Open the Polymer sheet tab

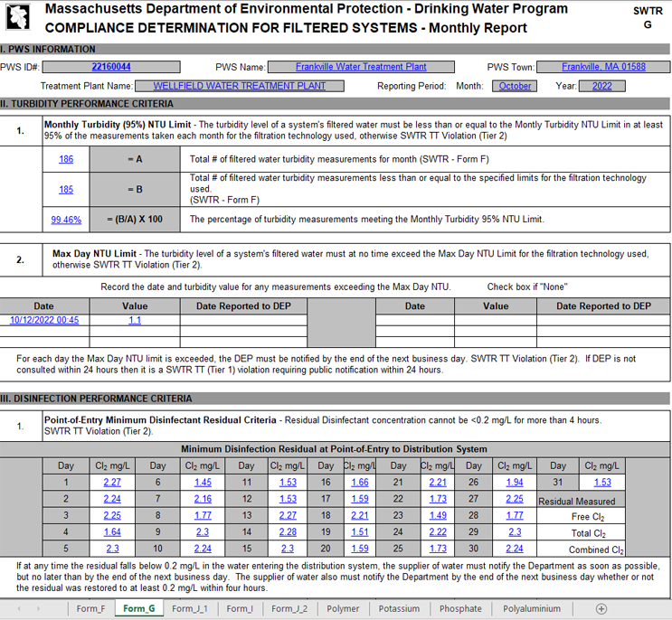coord(343,609)
